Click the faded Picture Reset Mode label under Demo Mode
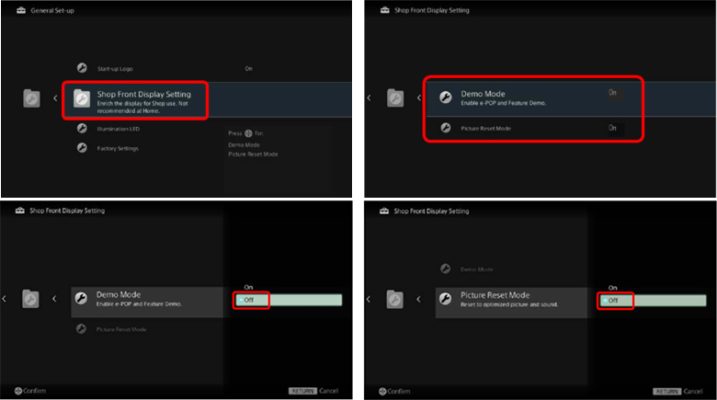 [x=121, y=329]
